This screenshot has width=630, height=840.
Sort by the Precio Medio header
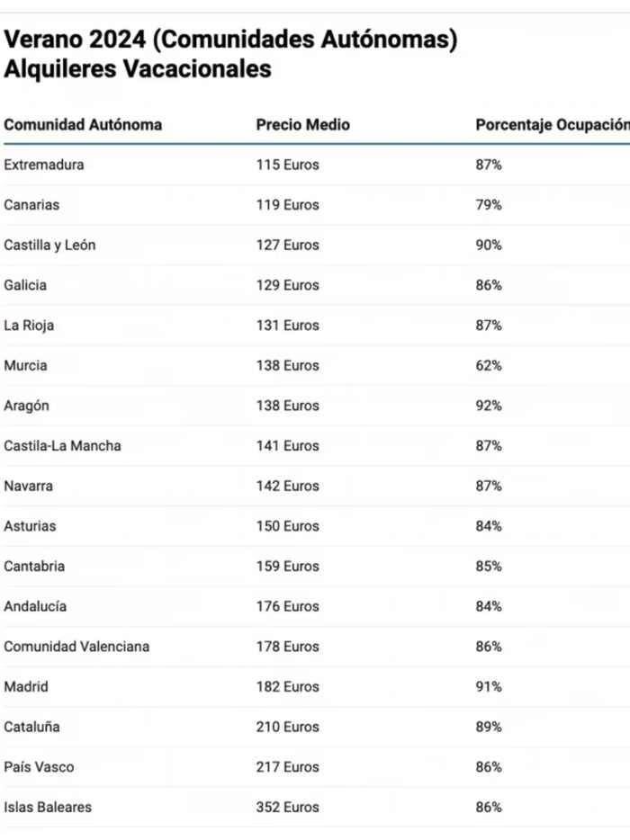(x=302, y=125)
